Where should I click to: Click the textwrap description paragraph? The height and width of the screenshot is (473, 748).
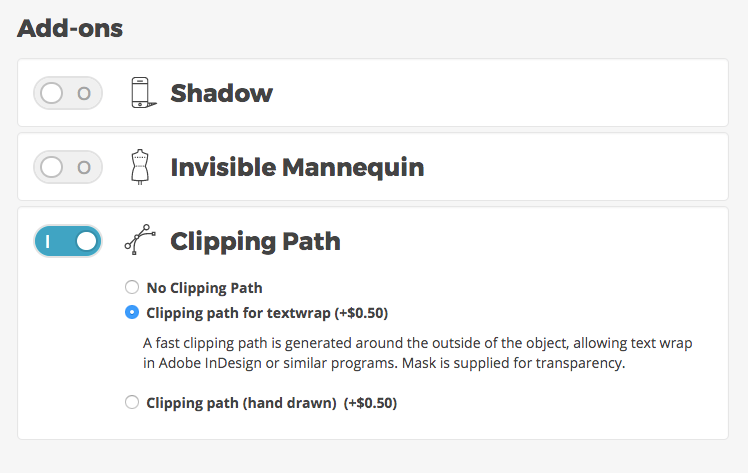coord(417,353)
